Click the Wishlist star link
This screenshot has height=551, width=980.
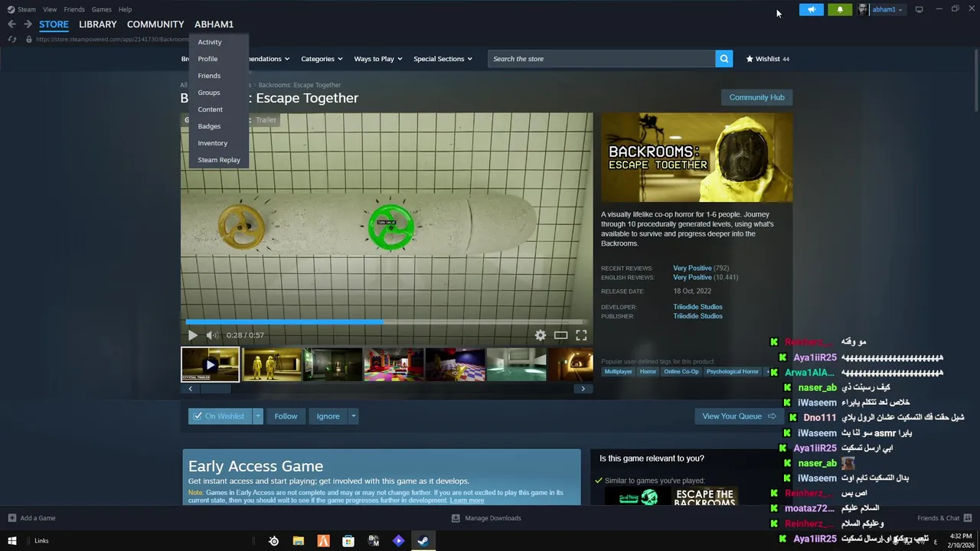tap(767, 59)
